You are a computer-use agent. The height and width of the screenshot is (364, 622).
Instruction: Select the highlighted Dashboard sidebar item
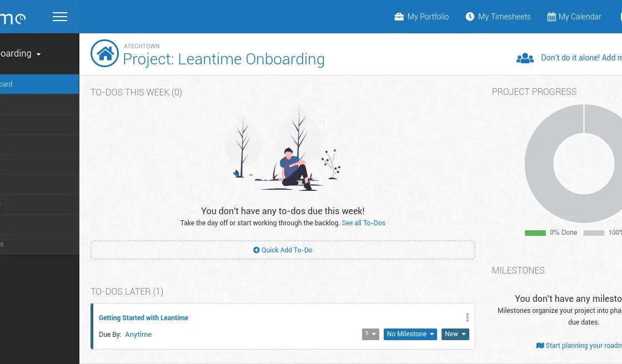[x=33, y=84]
